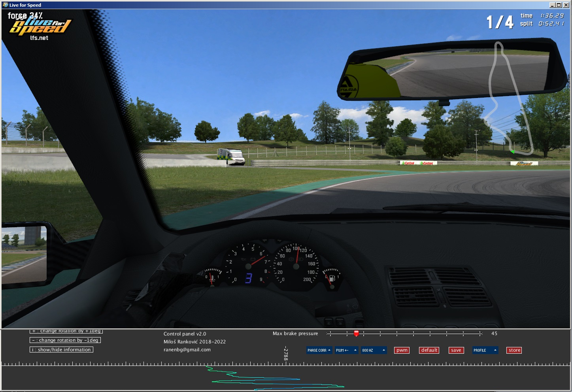Screen dimensions: 572x392
Task: Click the store button
Action: pyautogui.click(x=514, y=350)
